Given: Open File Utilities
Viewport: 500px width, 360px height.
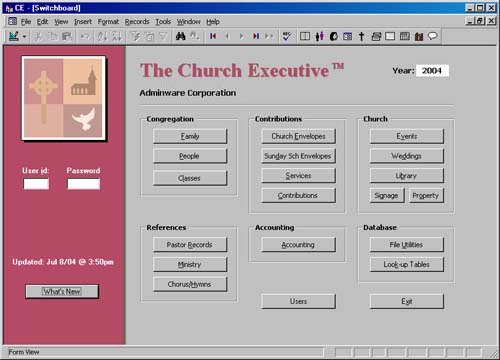Looking at the screenshot, I should coord(407,245).
